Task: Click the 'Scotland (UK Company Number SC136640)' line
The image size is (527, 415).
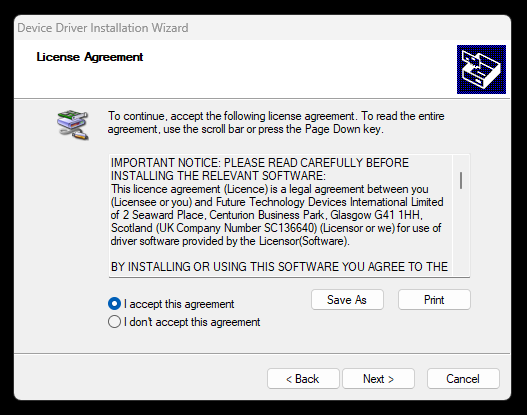Action: 276,228
